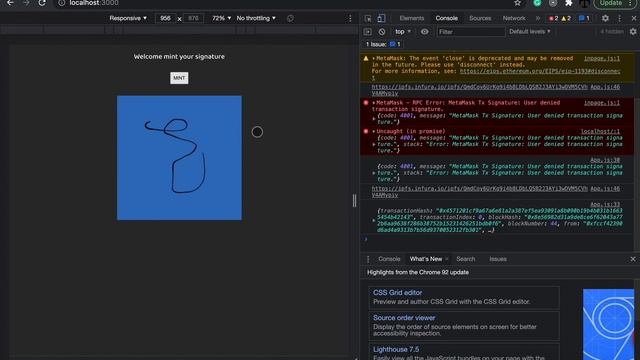
Task: Select the What's New drawer tab
Action: point(426,259)
